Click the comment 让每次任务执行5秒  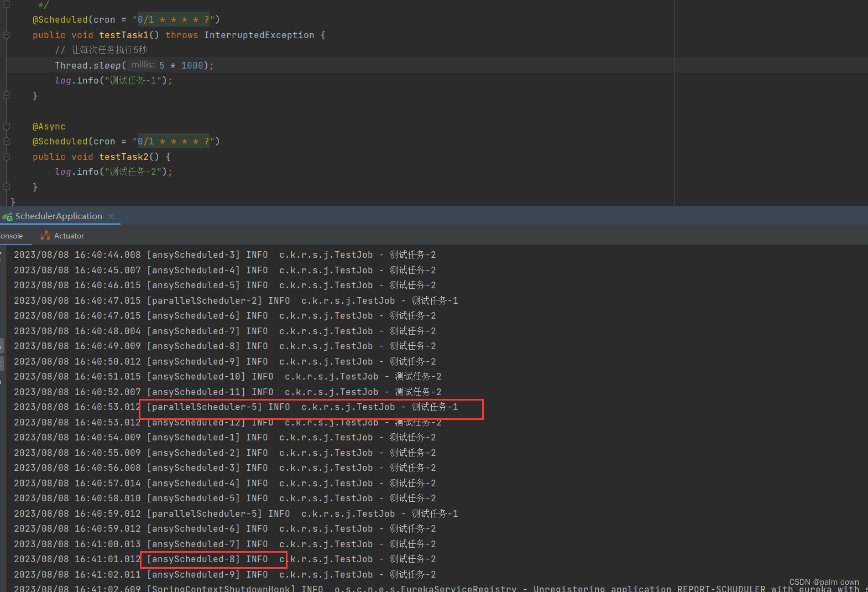pos(101,50)
